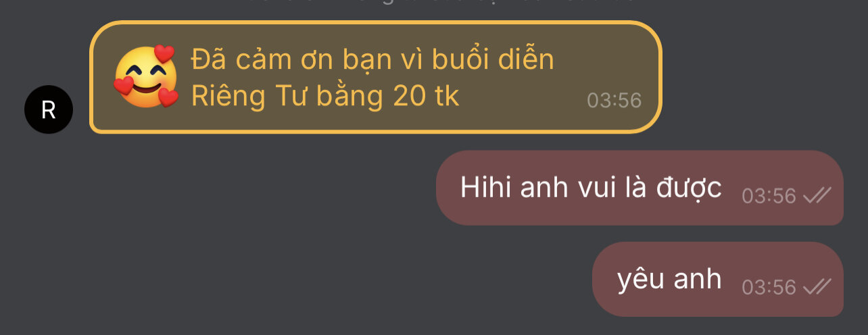Click the letter R inside the avatar
868x335 pixels.
(x=49, y=109)
